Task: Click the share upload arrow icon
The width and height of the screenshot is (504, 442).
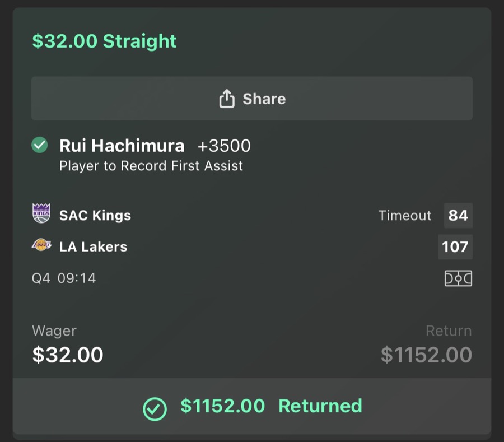Action: click(226, 99)
